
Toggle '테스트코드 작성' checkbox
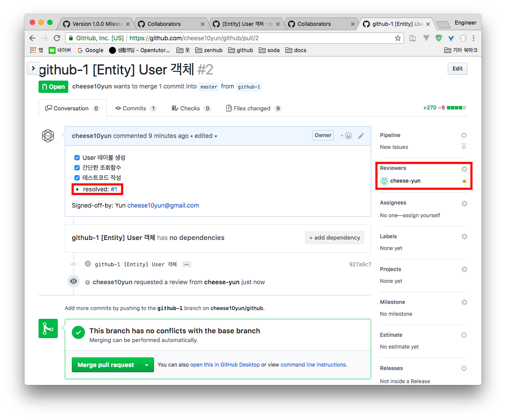tap(77, 177)
